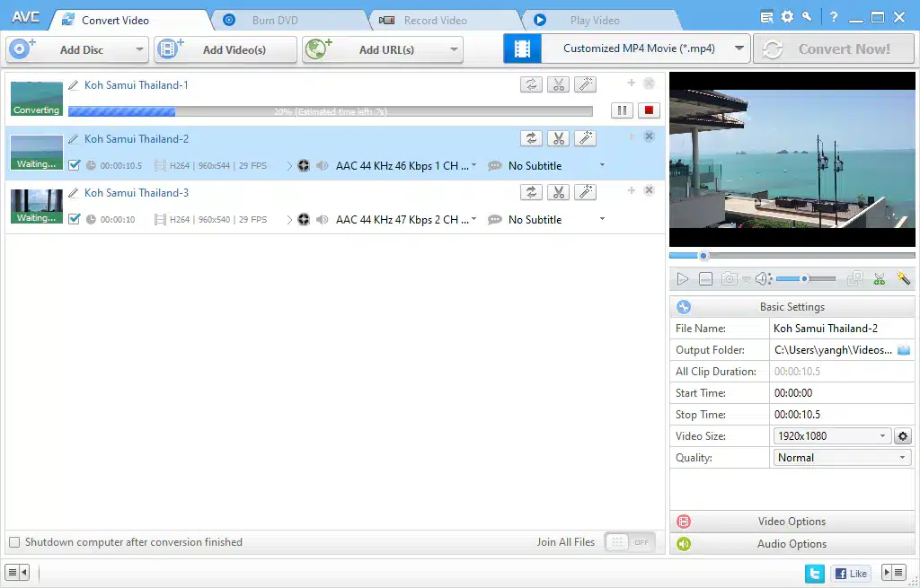Click the split scissors icon under the preview

click(880, 278)
